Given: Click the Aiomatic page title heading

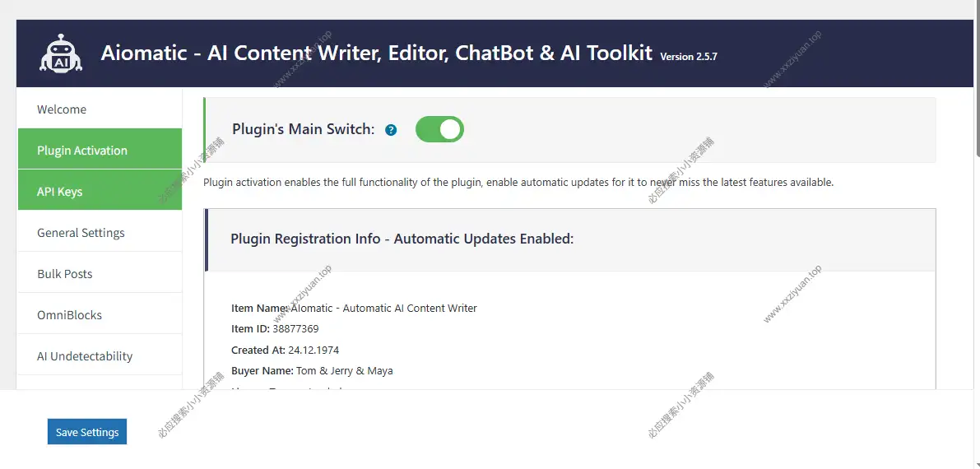Looking at the screenshot, I should [376, 53].
